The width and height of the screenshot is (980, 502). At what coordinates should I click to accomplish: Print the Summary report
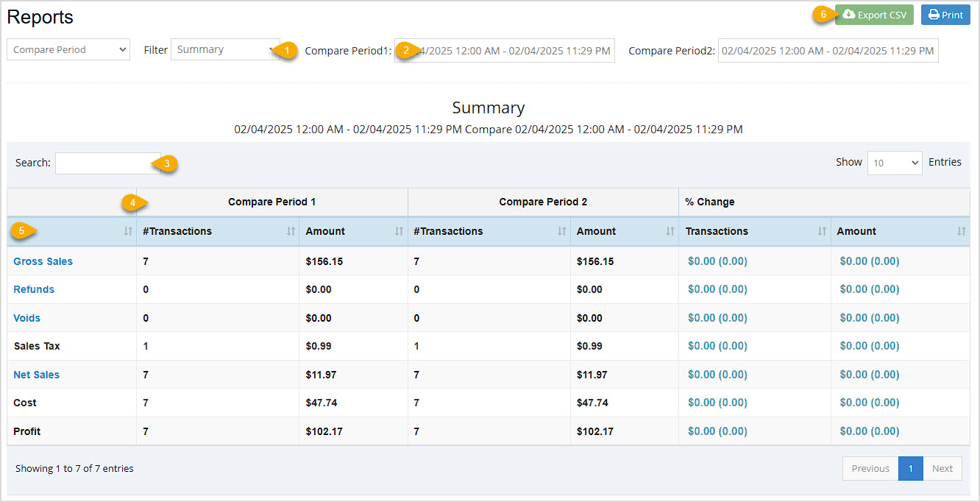click(x=945, y=14)
